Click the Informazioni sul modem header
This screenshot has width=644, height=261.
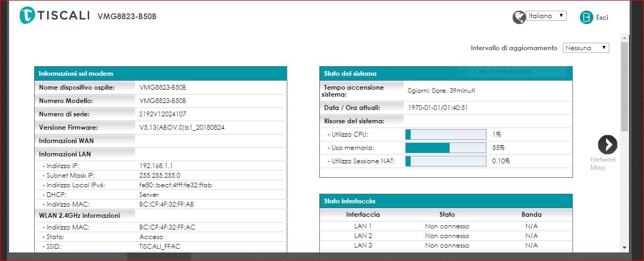click(x=161, y=73)
